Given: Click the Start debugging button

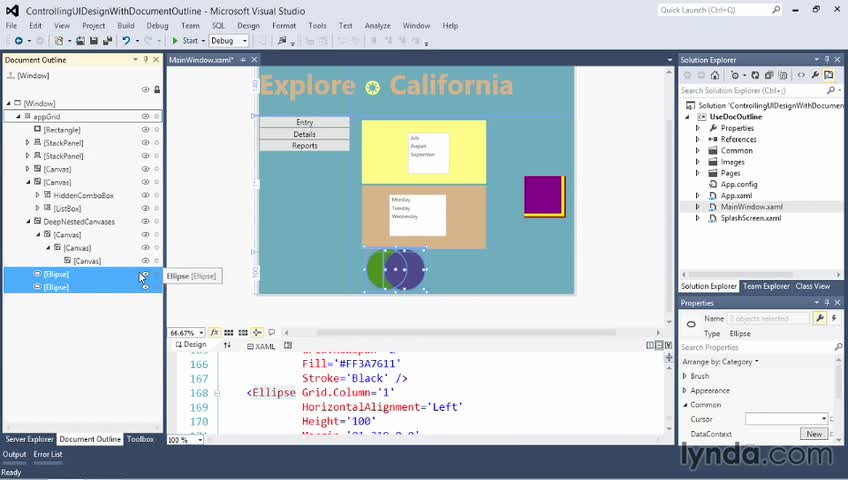Looking at the screenshot, I should coord(185,41).
